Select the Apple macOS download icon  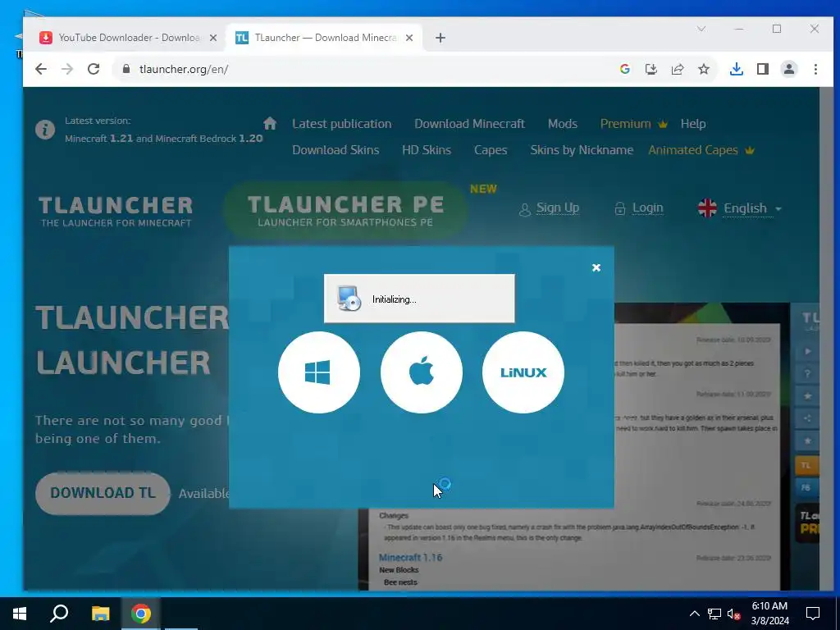coord(421,372)
